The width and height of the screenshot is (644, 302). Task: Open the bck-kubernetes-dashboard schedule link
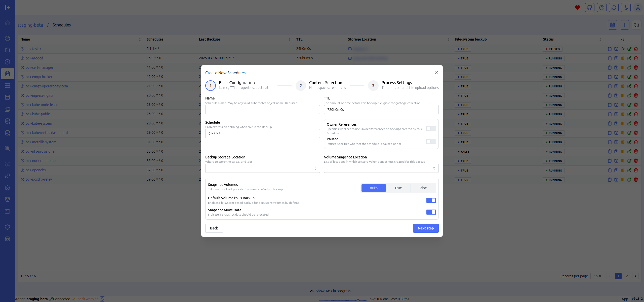coord(47,133)
